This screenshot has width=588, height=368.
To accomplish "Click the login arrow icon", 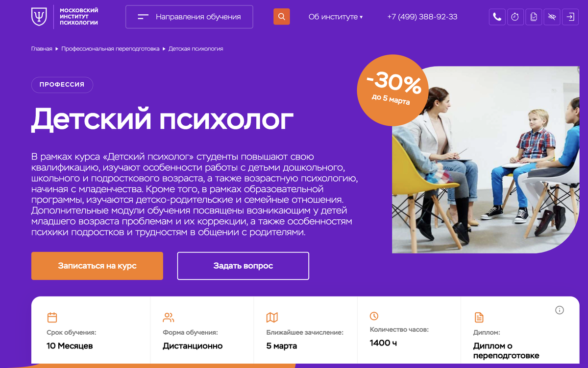I will pyautogui.click(x=570, y=17).
